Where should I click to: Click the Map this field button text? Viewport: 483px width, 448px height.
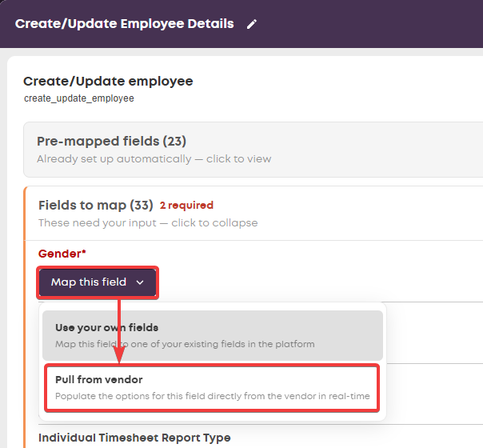point(89,282)
